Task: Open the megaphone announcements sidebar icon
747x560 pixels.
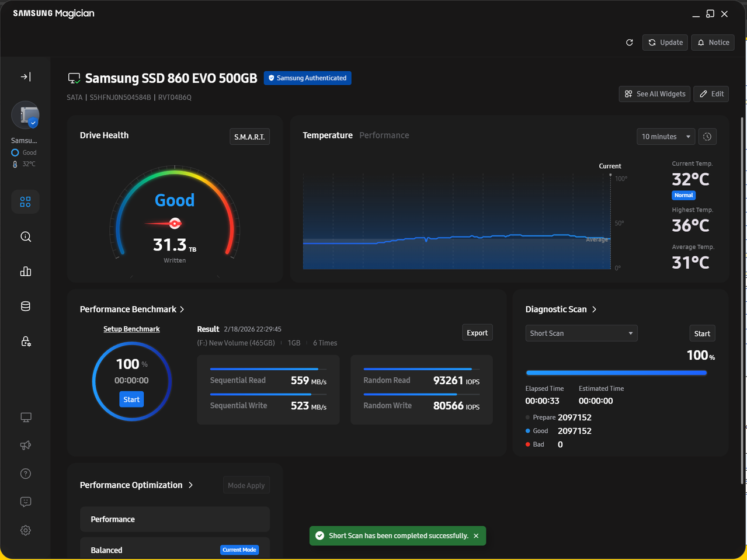Action: [x=26, y=446]
